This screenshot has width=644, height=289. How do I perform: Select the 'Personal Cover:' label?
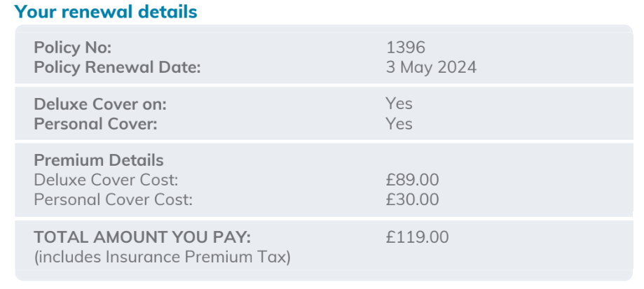point(96,125)
